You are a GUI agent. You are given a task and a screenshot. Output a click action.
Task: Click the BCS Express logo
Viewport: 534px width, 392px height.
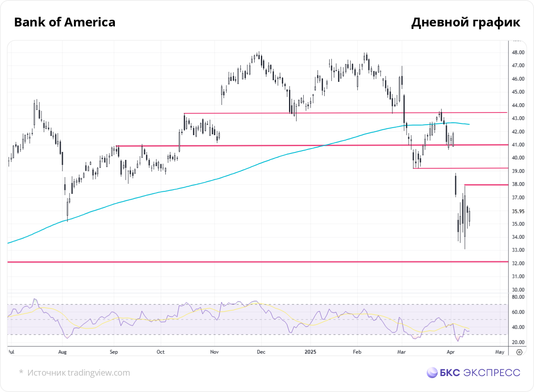473,373
